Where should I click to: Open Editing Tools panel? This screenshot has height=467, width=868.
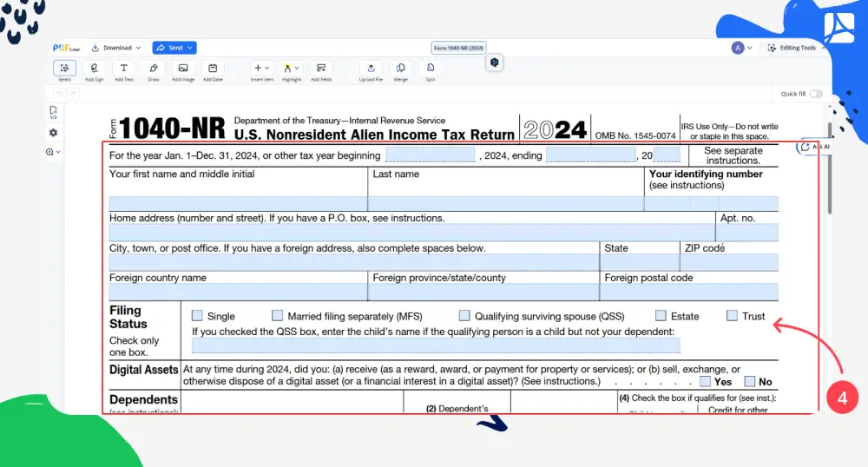coord(795,48)
